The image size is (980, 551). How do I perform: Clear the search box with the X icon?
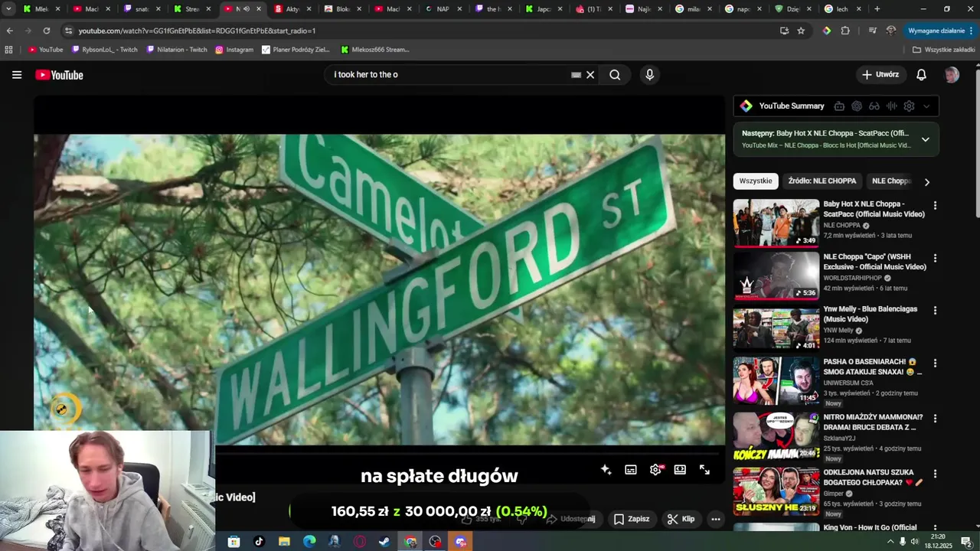point(590,75)
